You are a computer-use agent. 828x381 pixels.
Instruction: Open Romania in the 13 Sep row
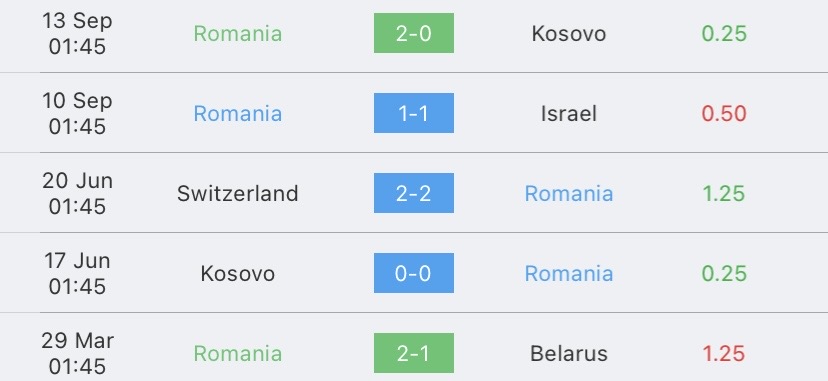(238, 33)
